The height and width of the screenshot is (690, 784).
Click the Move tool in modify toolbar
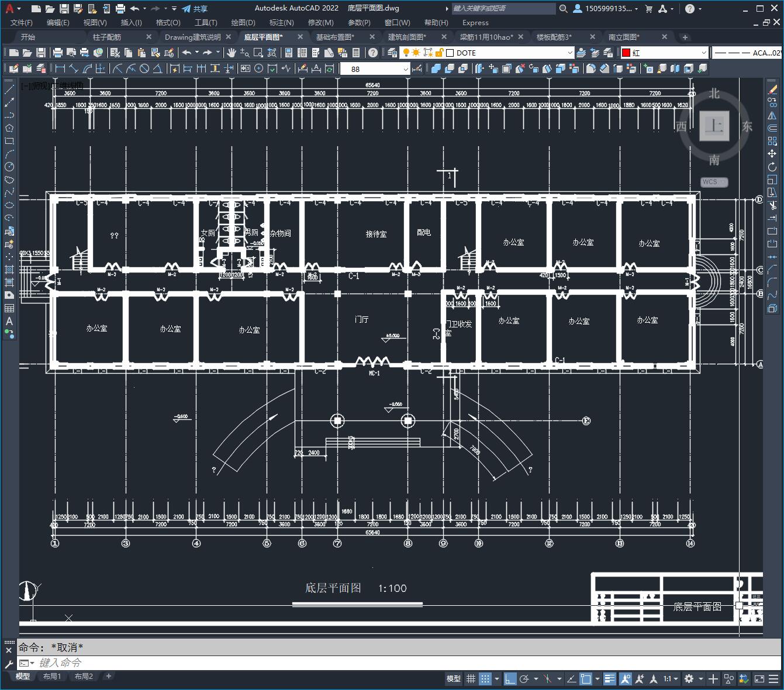tap(772, 154)
